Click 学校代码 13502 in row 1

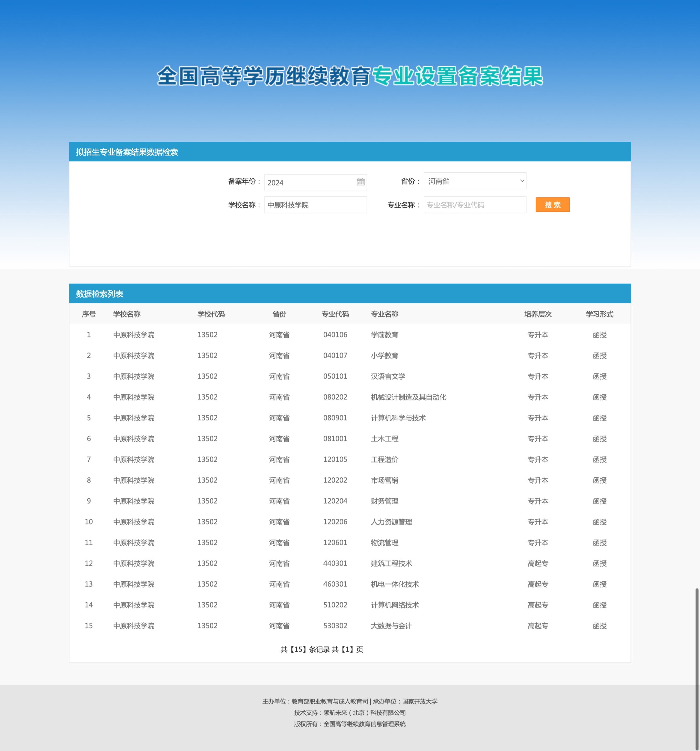coord(207,335)
